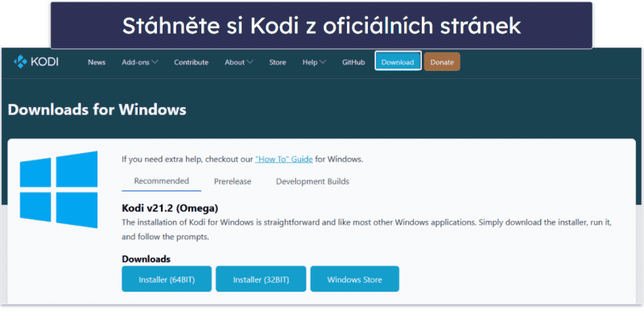Download the Installer (32BIT)
The height and width of the screenshot is (311, 644).
pyautogui.click(x=261, y=280)
